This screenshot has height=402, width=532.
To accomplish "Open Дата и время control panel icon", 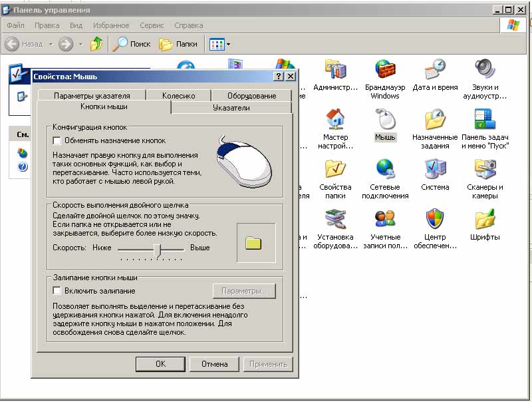I will point(435,70).
